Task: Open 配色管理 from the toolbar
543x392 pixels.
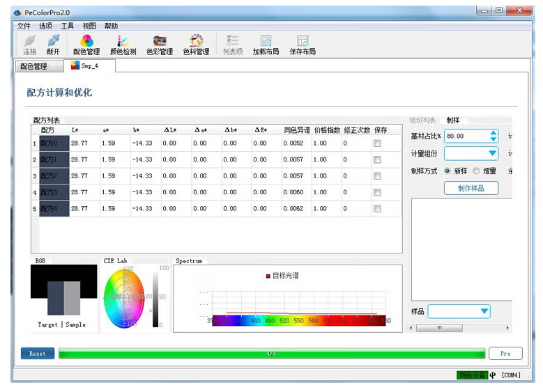Action: coord(86,45)
